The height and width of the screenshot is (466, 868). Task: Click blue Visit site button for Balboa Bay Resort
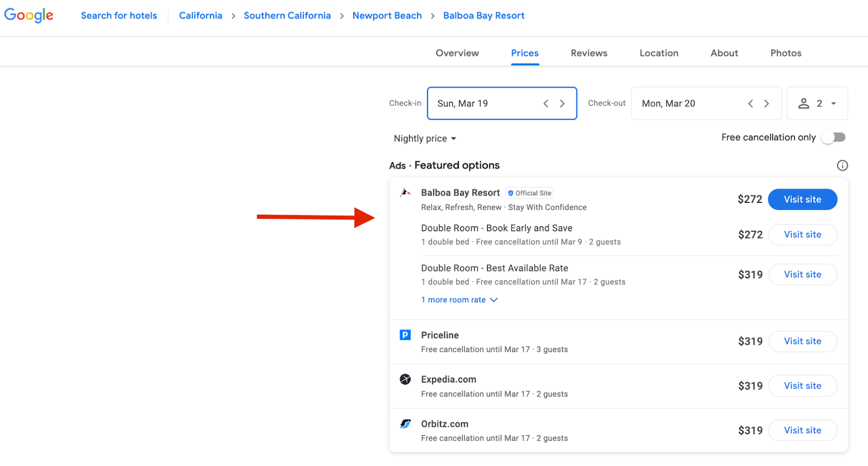(x=802, y=200)
